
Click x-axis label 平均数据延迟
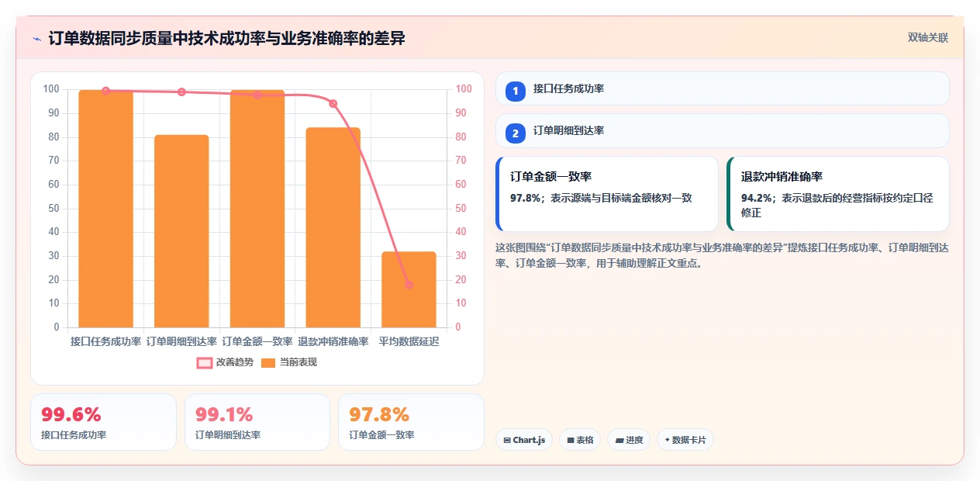409,341
